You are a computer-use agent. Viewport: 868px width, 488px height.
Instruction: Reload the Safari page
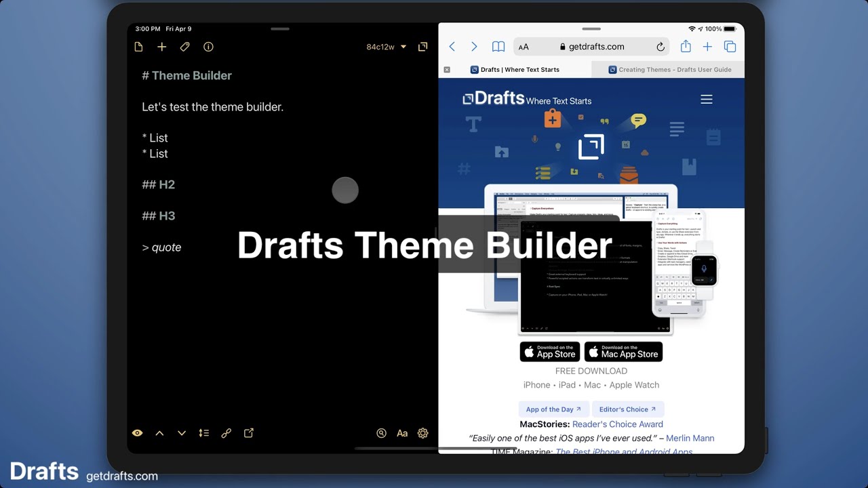[660, 47]
